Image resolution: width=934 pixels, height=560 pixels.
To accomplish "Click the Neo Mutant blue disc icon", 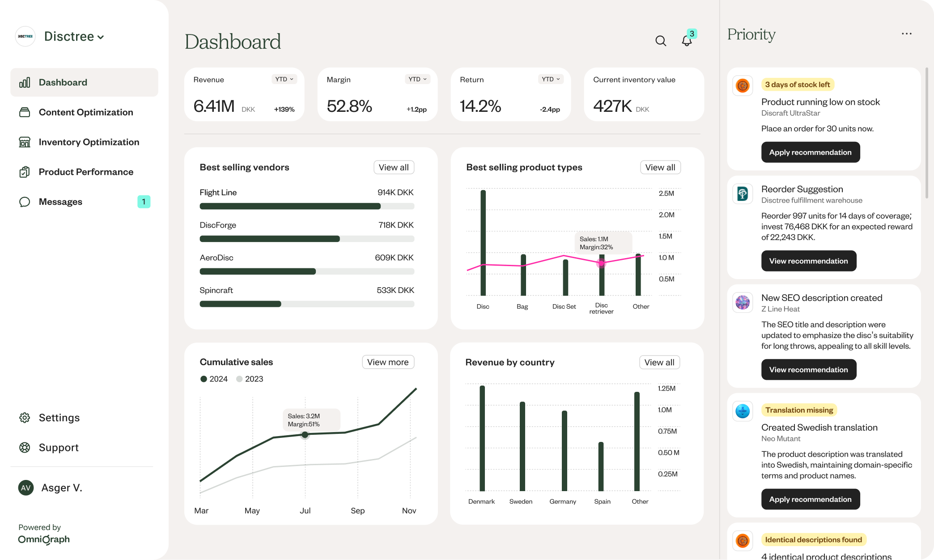I will click(x=743, y=411).
